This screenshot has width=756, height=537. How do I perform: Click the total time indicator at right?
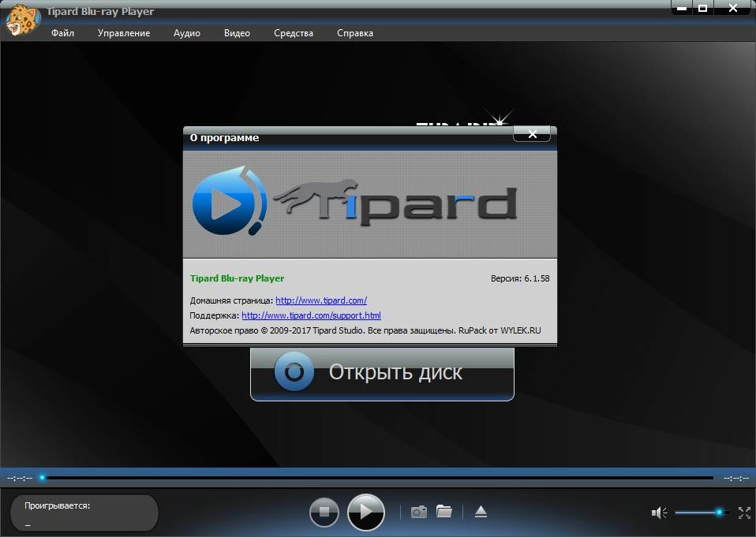coord(735,478)
